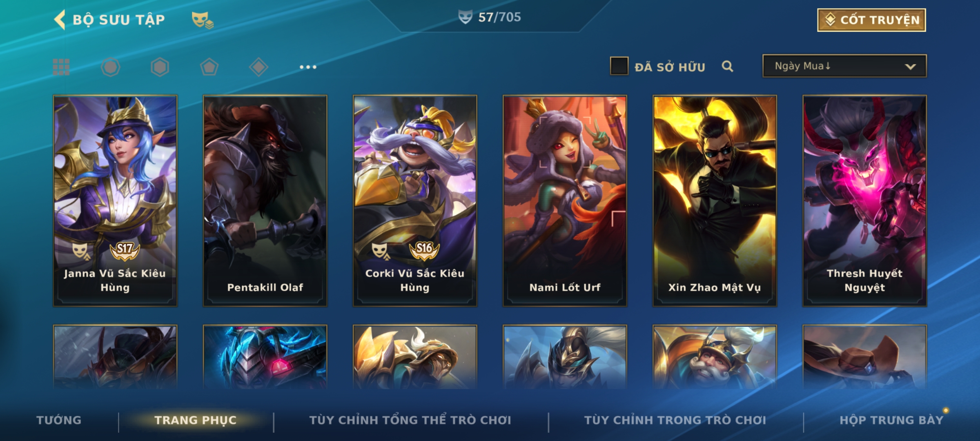Select the grid all-skins filter icon
Viewport: 980px width, 441px height.
click(61, 67)
